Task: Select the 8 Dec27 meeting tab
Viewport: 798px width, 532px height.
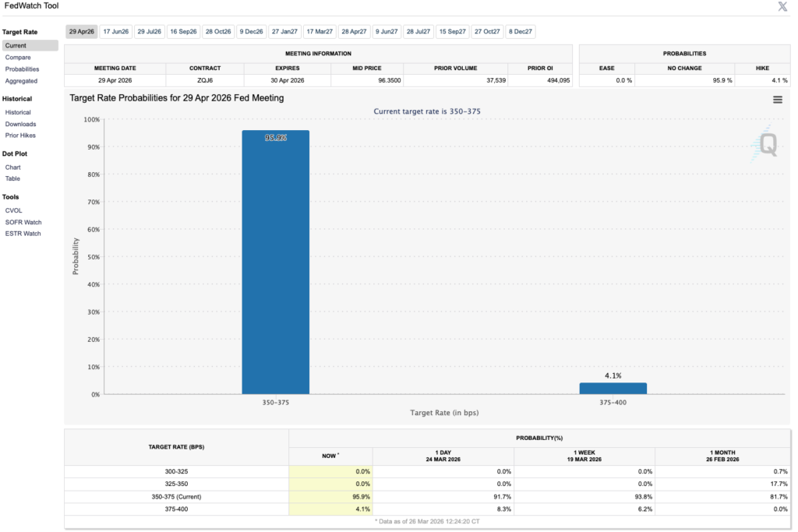Action: tap(520, 31)
